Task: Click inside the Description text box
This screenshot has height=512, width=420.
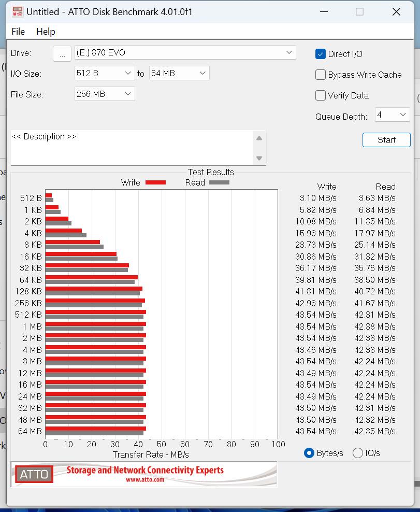Action: (132, 148)
